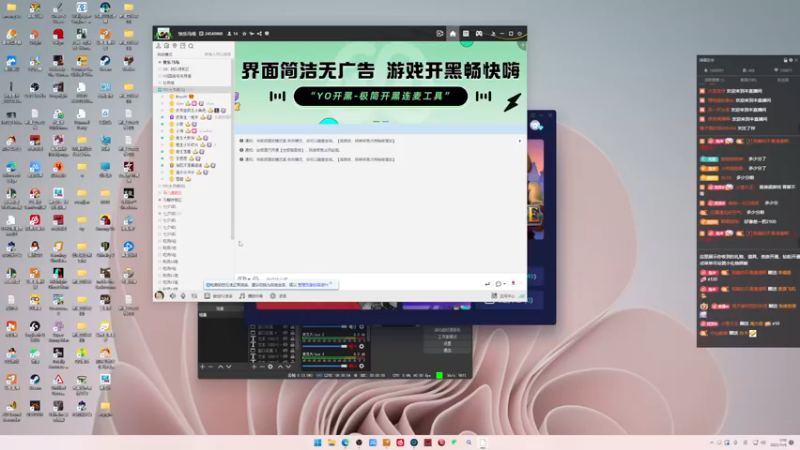Open the home tab icon in YY title bar
This screenshot has height=450, width=800.
pyautogui.click(x=453, y=34)
